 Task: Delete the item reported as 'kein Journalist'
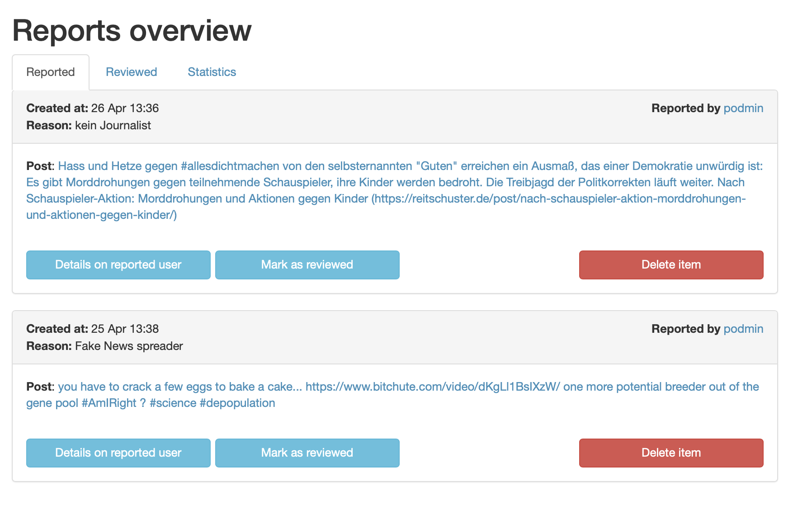[671, 265]
